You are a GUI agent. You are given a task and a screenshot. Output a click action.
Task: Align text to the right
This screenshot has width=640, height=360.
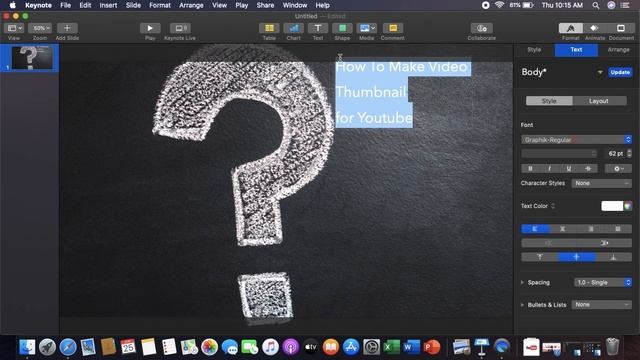(590, 229)
